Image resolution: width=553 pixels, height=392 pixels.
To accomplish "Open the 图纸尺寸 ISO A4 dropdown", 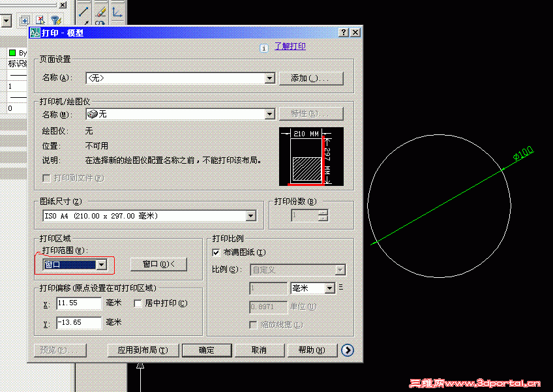I will click(250, 215).
